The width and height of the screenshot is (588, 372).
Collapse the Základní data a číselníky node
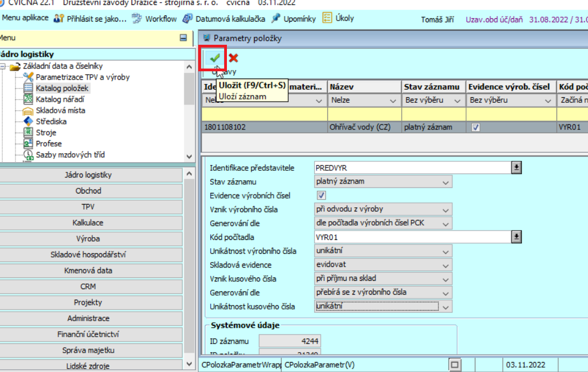point(3,66)
